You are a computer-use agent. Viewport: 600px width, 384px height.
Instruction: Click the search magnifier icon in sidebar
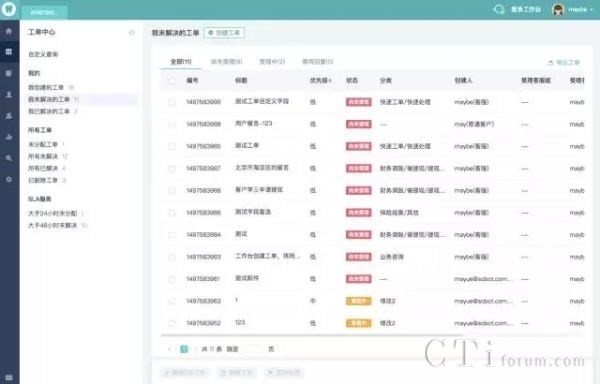coord(9,158)
